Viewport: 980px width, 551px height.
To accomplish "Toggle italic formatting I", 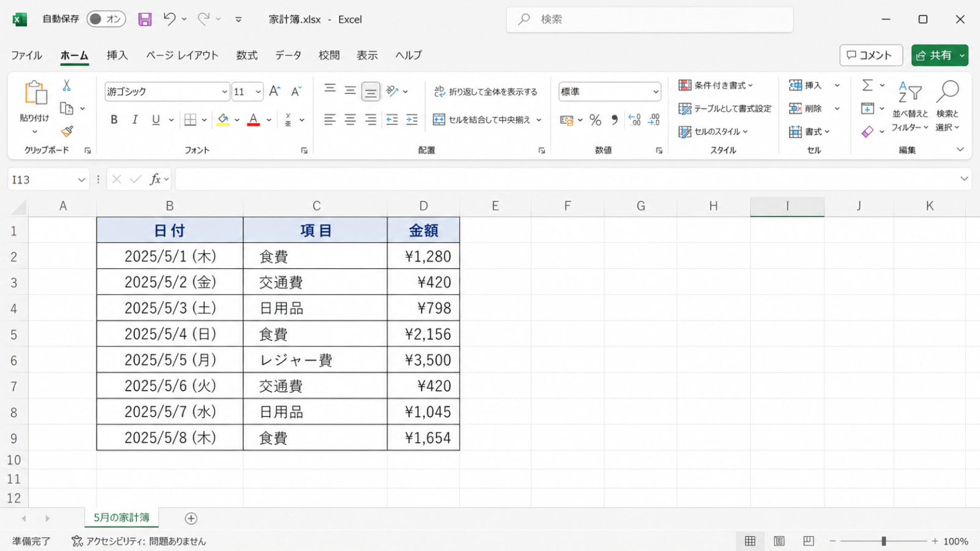I will coord(135,120).
